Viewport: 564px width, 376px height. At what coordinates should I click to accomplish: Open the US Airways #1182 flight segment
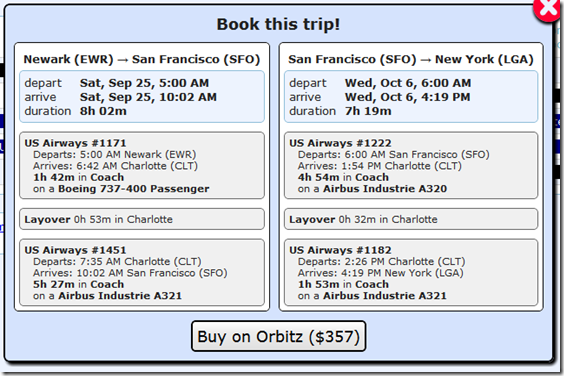(x=411, y=273)
